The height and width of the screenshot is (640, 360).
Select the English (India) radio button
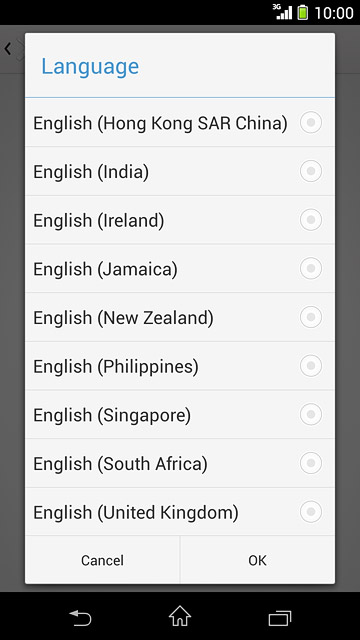pyautogui.click(x=311, y=171)
